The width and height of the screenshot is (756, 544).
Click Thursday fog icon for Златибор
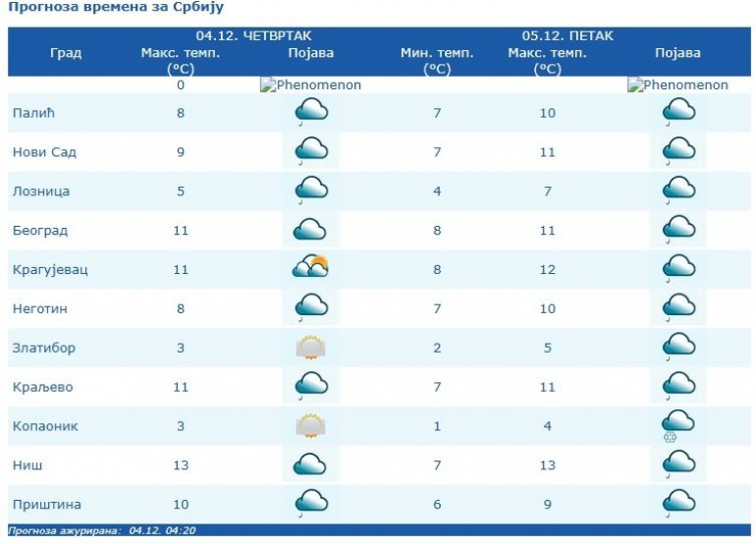310,348
